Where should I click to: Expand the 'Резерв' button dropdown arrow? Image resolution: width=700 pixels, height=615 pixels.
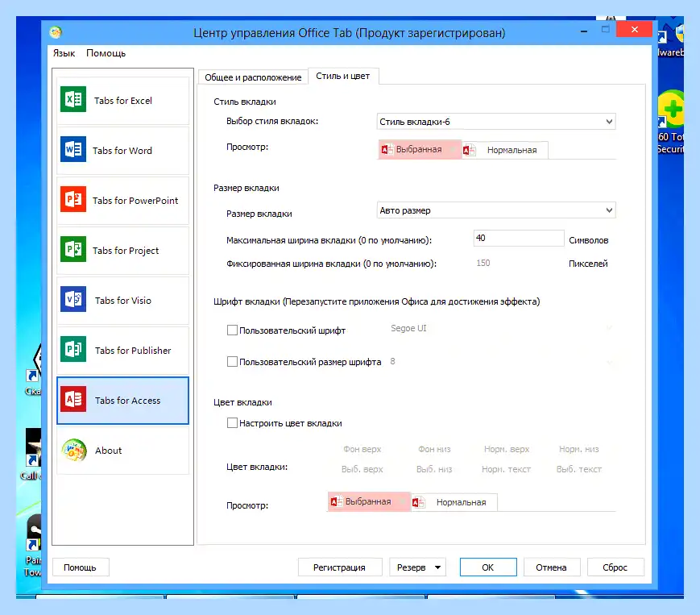(438, 567)
